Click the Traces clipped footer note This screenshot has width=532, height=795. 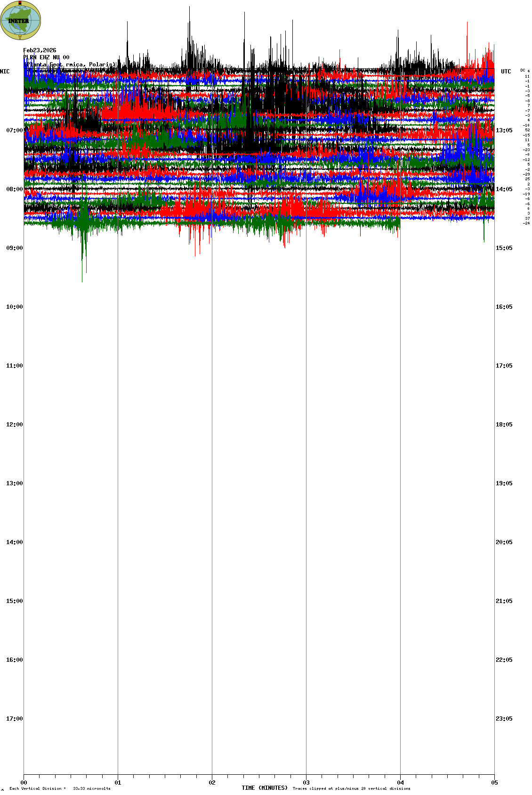pos(351,788)
